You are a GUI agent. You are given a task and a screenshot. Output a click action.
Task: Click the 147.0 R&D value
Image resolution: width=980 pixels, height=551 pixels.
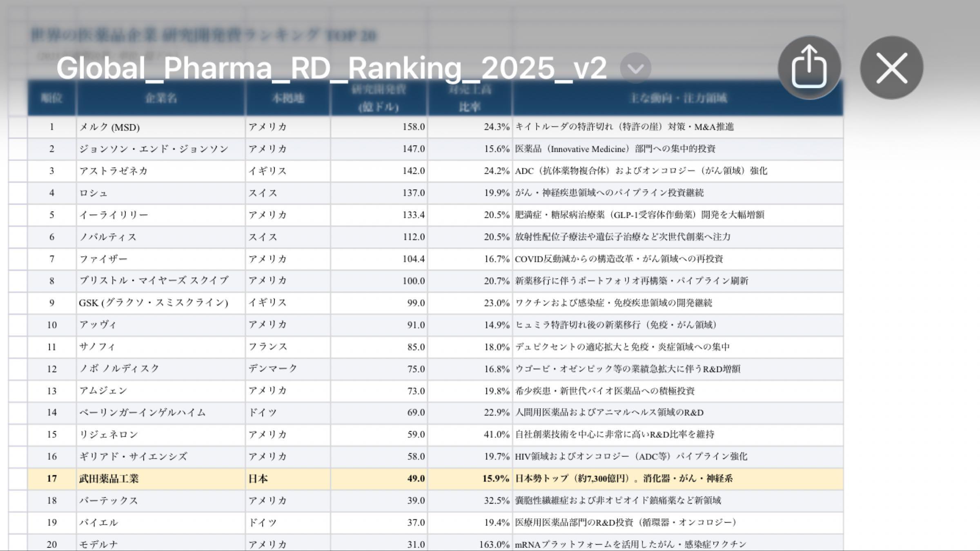(379, 149)
